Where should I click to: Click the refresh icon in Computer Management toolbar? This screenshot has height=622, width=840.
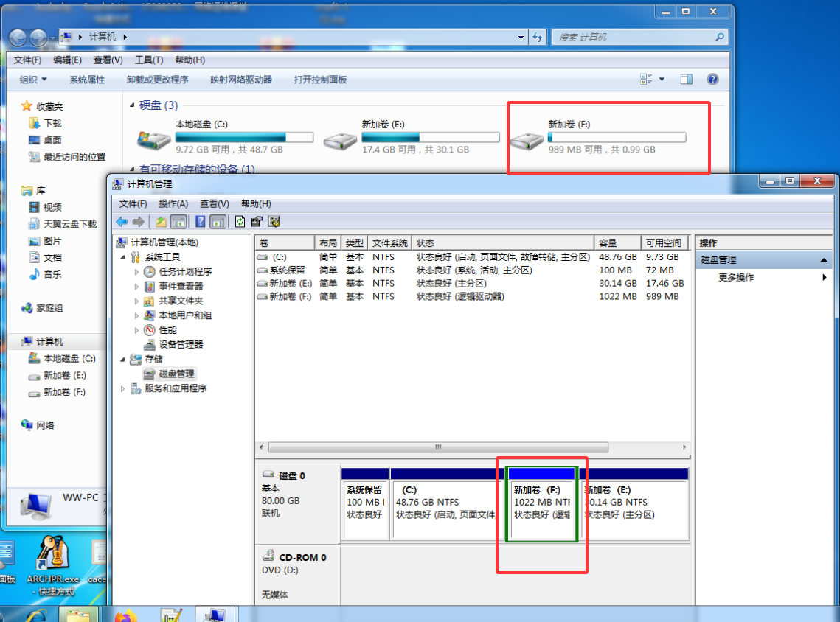[x=240, y=221]
